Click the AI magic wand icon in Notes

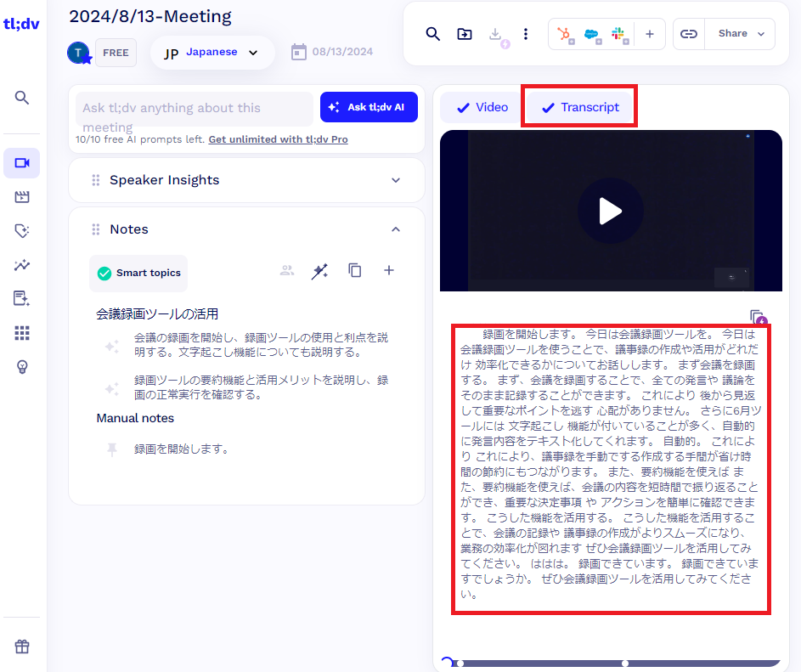321,270
